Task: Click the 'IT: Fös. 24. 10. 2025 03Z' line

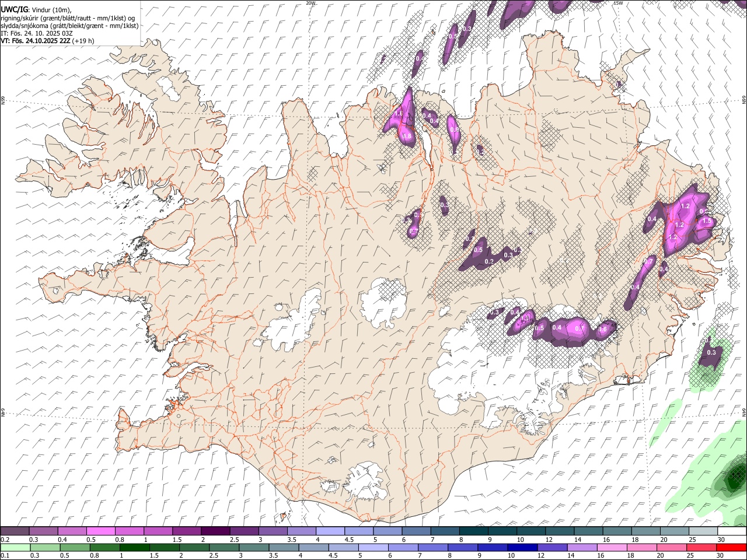Action: coord(37,33)
